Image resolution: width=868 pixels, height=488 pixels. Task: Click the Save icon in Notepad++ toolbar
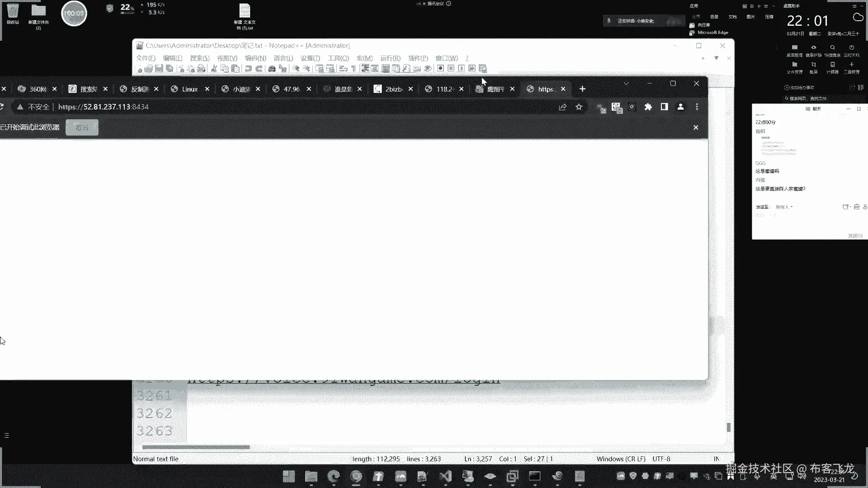(x=159, y=69)
